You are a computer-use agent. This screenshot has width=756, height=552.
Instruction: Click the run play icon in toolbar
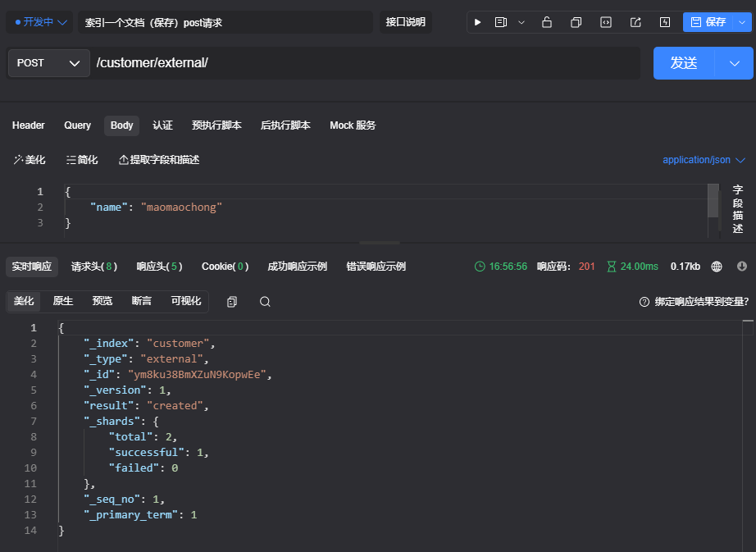(477, 22)
